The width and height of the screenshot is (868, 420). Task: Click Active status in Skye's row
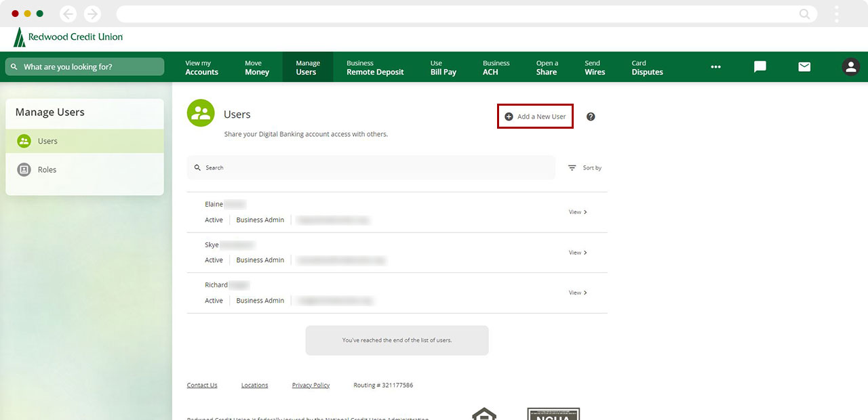(x=214, y=260)
